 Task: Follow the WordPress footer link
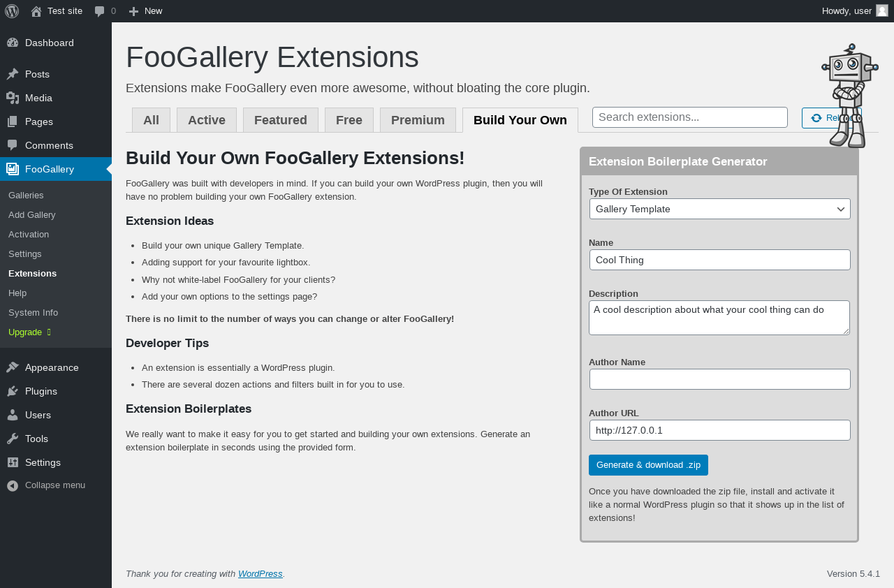point(260,573)
